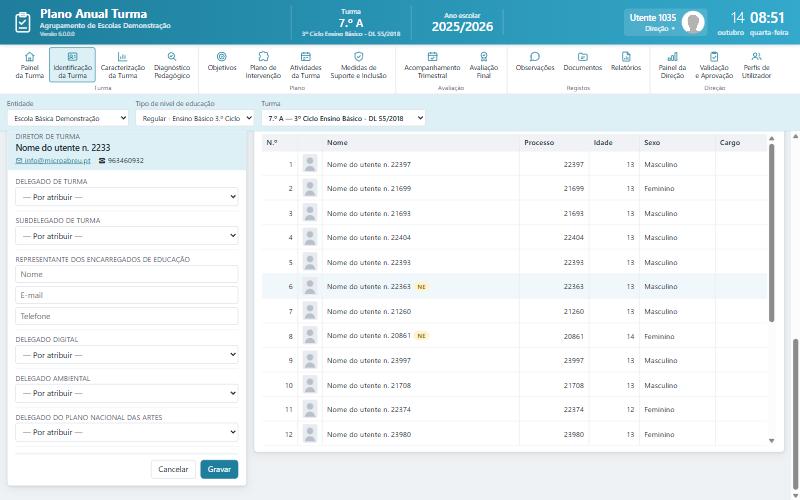Expand Delegado Ambiental dropdown
Viewport: 800px width, 500px height.
127,393
